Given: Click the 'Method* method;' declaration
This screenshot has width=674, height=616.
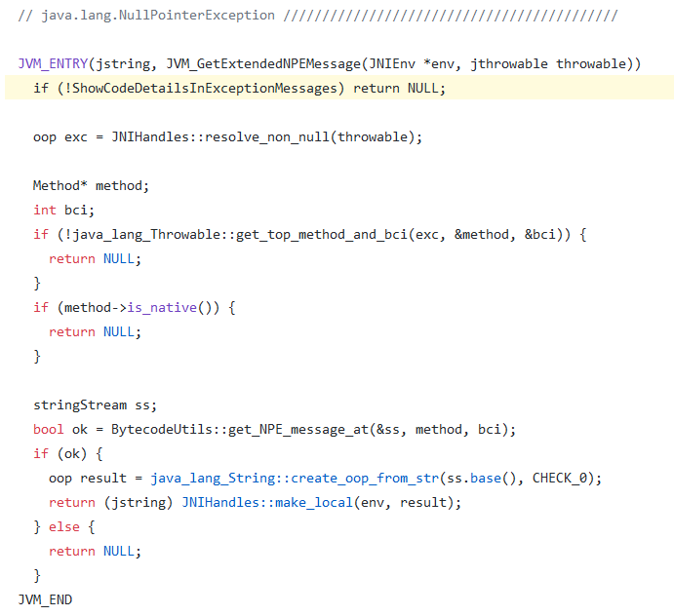Looking at the screenshot, I should pyautogui.click(x=95, y=185).
